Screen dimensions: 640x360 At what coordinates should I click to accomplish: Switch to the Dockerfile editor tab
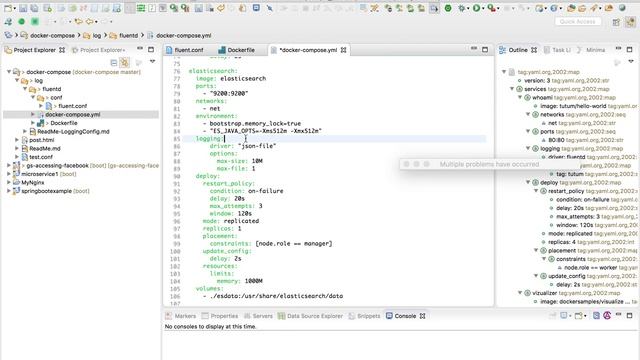(236, 50)
